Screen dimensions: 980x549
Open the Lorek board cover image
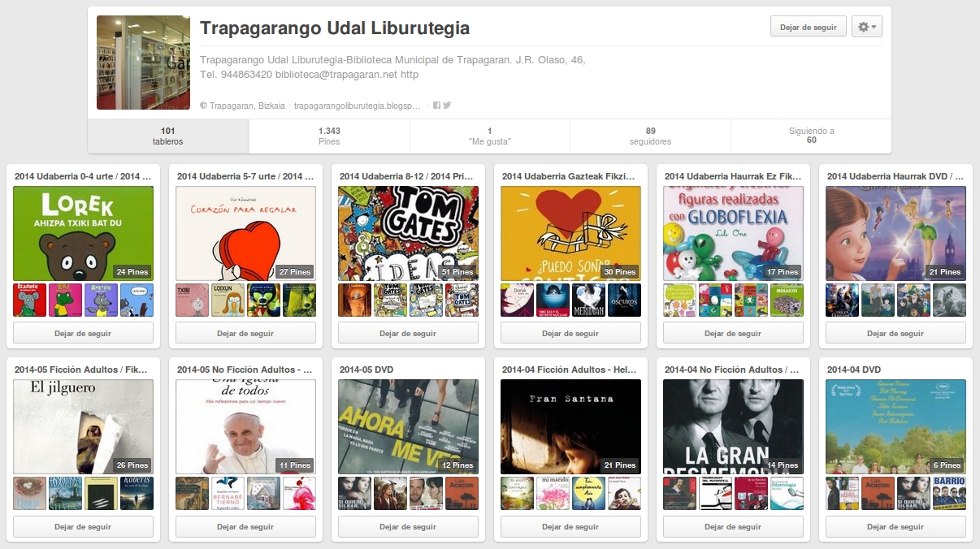tap(83, 233)
